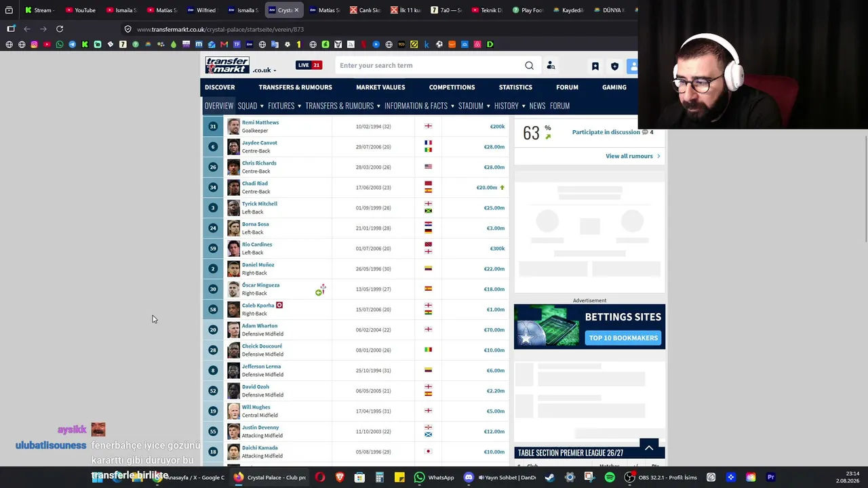Open the person search icon in header
868x488 pixels.
(x=551, y=66)
